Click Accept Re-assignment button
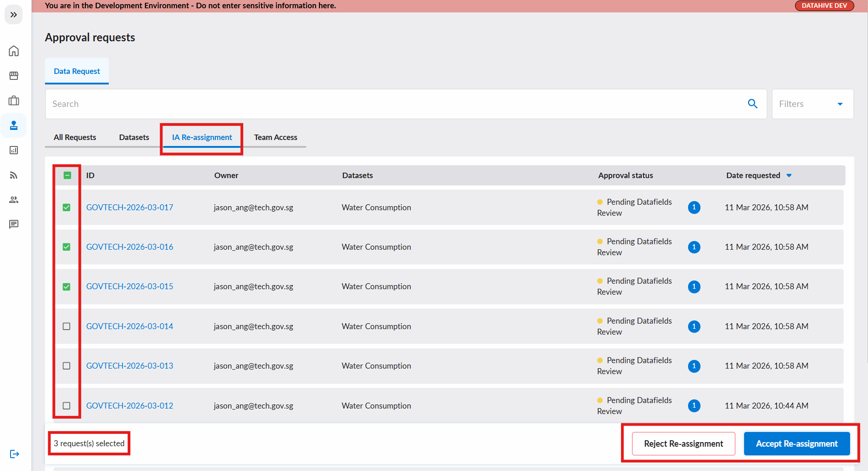Image resolution: width=868 pixels, height=471 pixels. [797, 444]
